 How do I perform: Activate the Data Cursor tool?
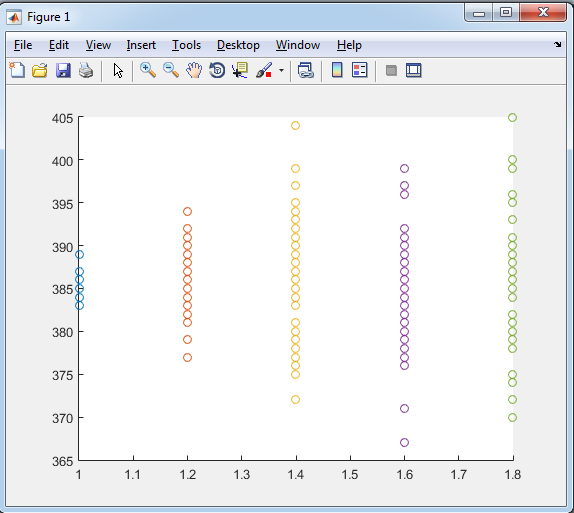click(x=240, y=70)
